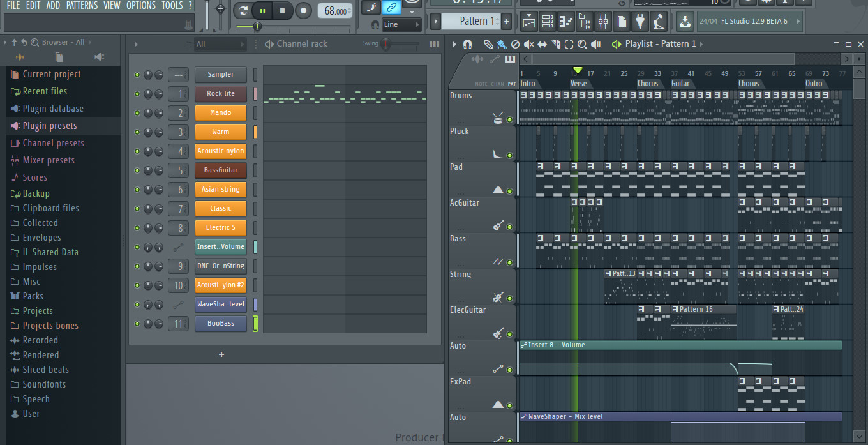Image resolution: width=868 pixels, height=445 pixels.
Task: Adjust the Swing slider knob
Action: (385, 44)
